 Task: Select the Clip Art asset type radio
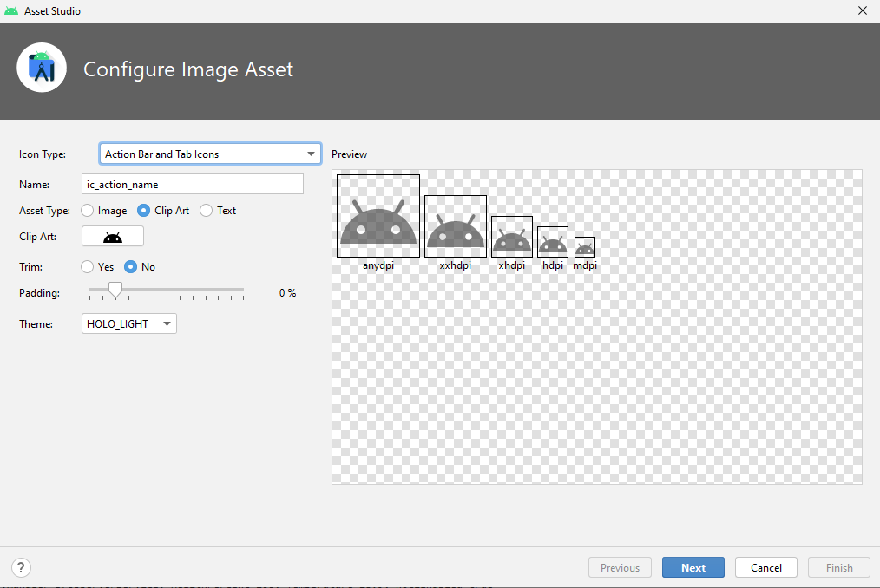tap(144, 211)
